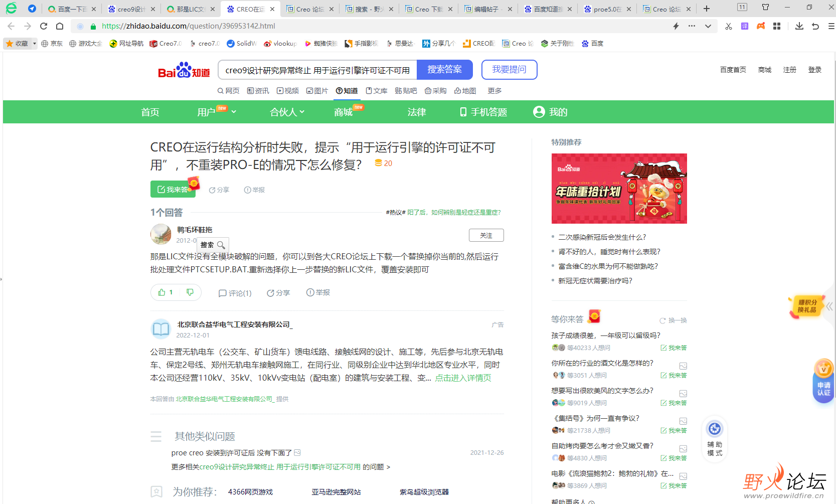Screen dimensions: 836x504
Task: Select the 地图 search category
Action: point(465,91)
